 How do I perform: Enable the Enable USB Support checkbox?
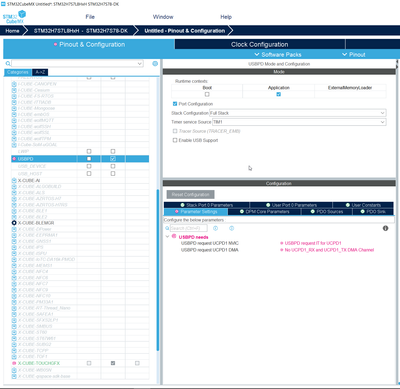pyautogui.click(x=175, y=140)
